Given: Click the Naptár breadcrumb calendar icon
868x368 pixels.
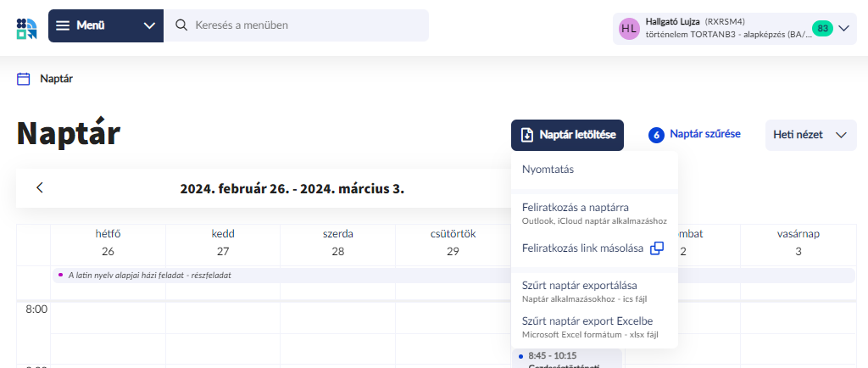Looking at the screenshot, I should pos(24,79).
